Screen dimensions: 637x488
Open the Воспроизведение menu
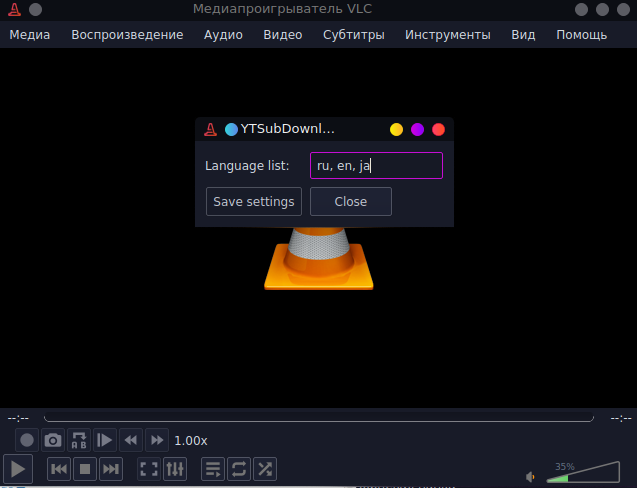pos(127,35)
